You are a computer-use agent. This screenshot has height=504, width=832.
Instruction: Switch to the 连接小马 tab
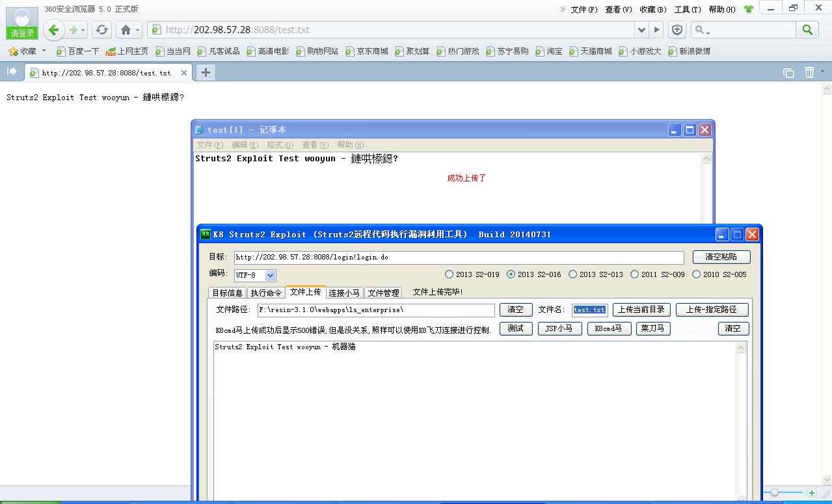(x=344, y=293)
